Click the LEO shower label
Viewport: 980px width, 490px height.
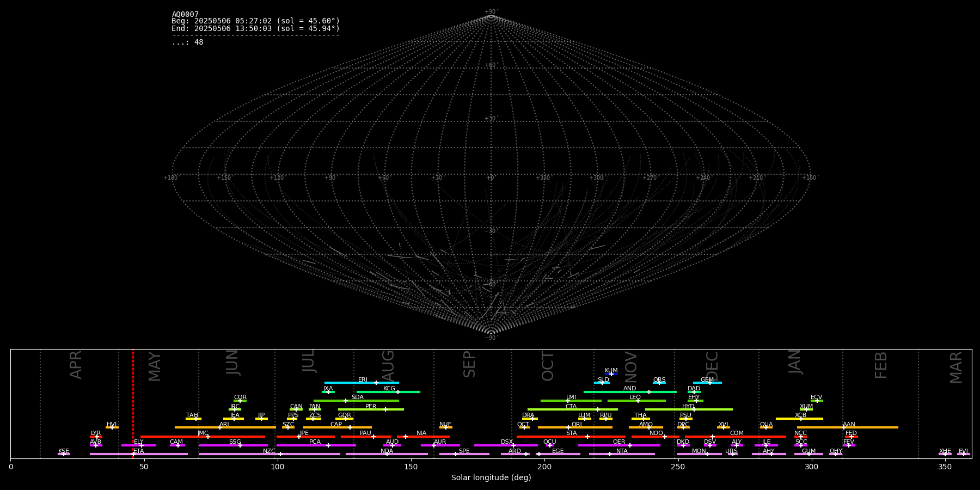click(635, 397)
